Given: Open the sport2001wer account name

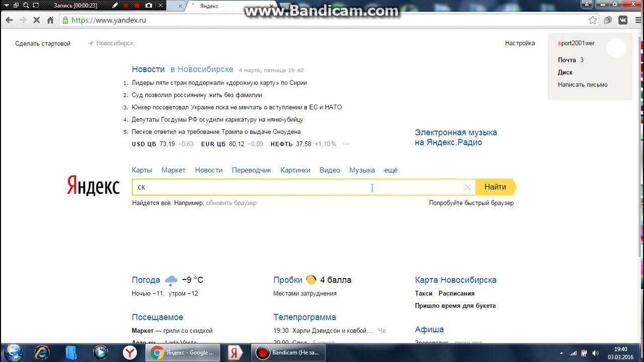Looking at the screenshot, I should click(x=576, y=43).
